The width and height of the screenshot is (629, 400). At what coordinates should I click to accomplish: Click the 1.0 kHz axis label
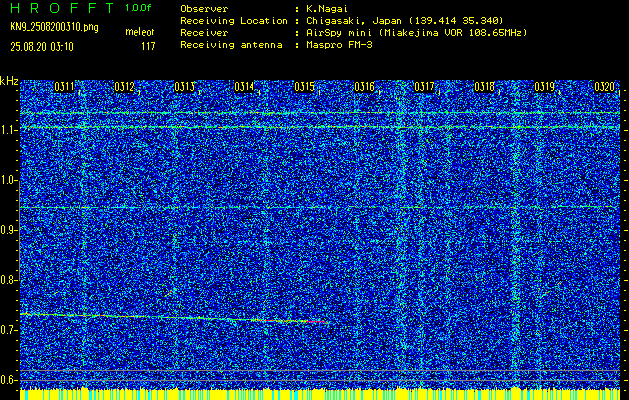pyautogui.click(x=8, y=180)
